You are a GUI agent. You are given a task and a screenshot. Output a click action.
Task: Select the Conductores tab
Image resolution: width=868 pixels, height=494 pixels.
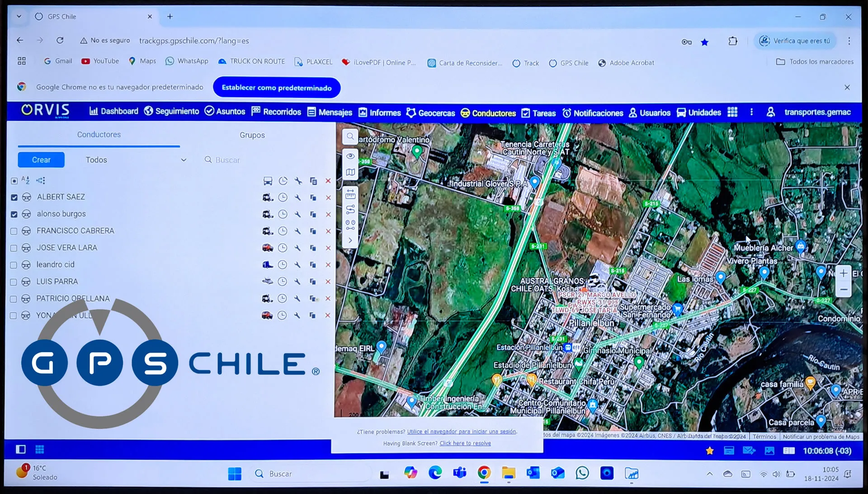pyautogui.click(x=99, y=135)
